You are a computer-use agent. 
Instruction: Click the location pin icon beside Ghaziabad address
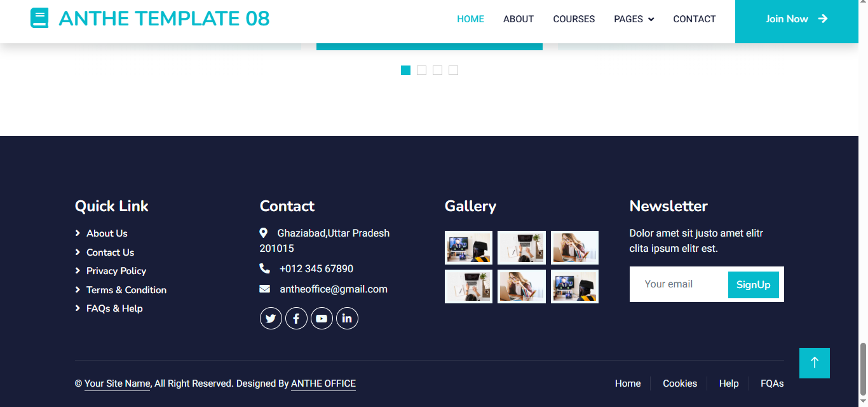pyautogui.click(x=264, y=233)
